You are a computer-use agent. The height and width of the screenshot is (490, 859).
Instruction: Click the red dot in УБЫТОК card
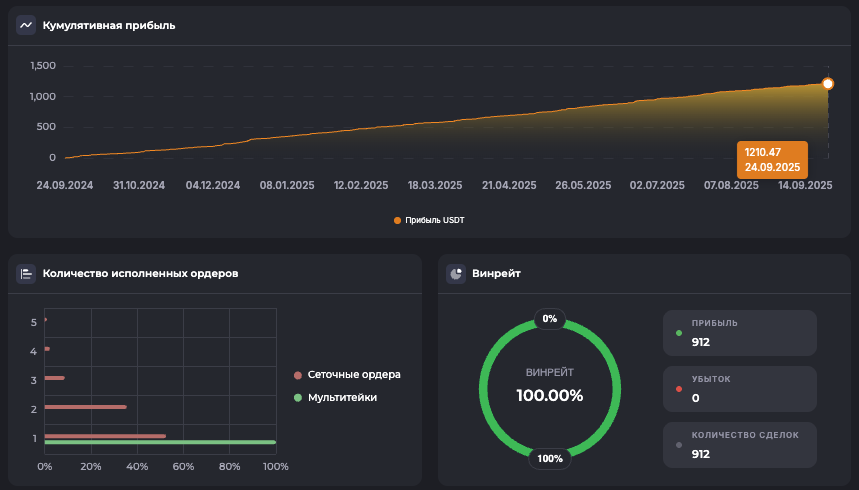[x=680, y=389]
